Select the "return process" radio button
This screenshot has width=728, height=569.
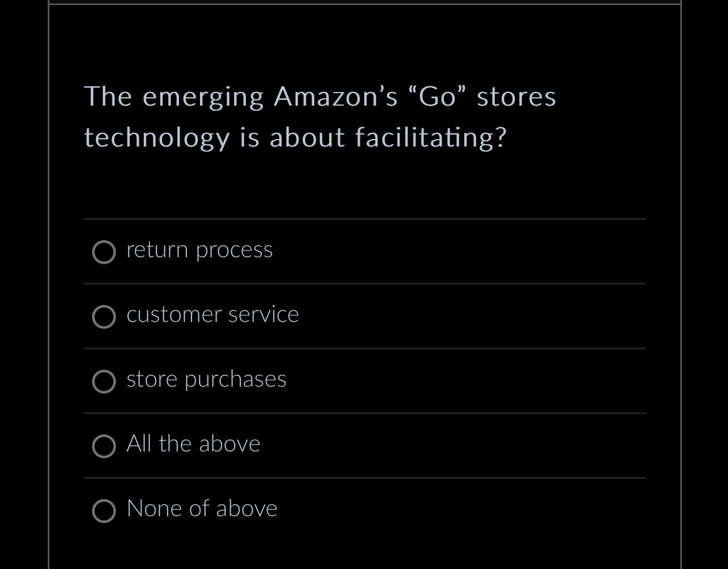pyautogui.click(x=104, y=252)
